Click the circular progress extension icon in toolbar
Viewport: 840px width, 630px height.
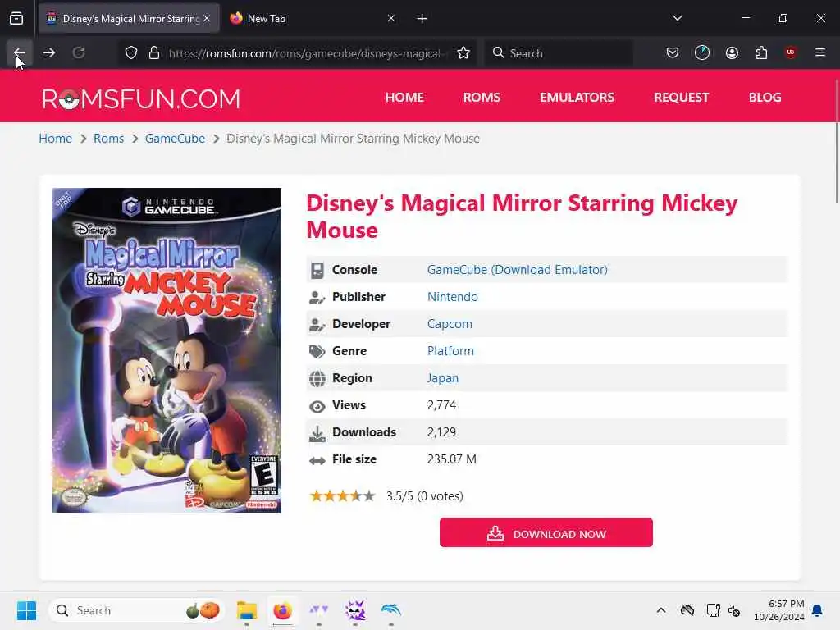point(702,52)
